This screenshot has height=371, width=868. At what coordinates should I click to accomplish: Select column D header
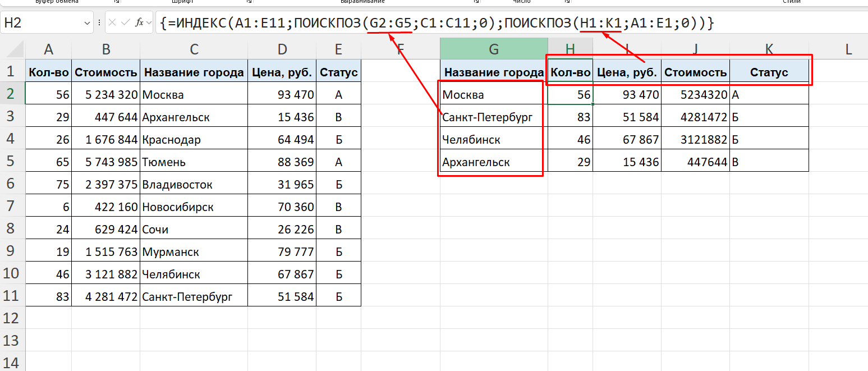tap(282, 49)
